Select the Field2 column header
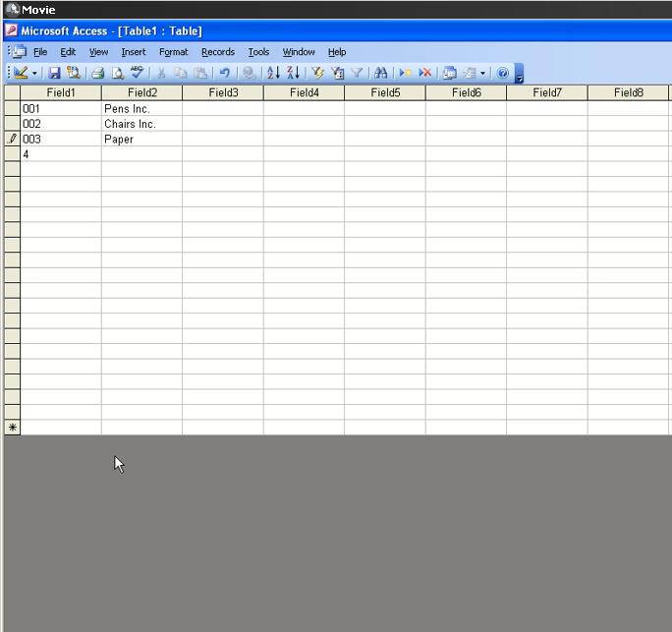Image resolution: width=672 pixels, height=632 pixels. coord(141,92)
